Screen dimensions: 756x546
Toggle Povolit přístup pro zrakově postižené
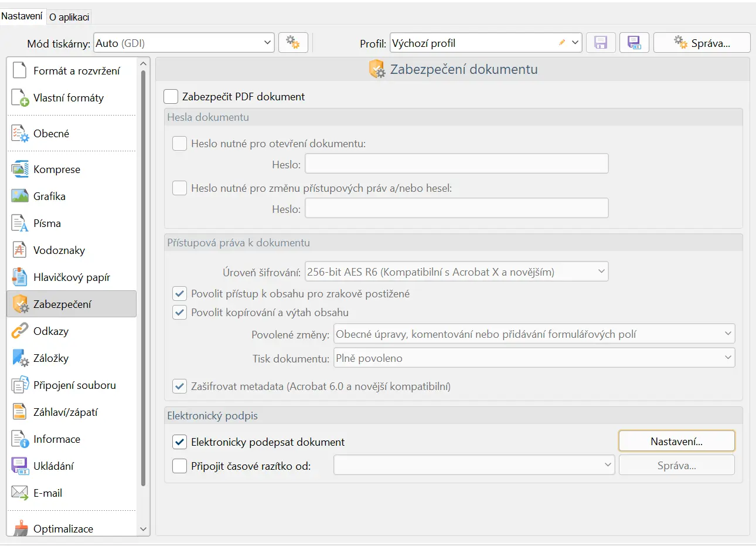(180, 293)
